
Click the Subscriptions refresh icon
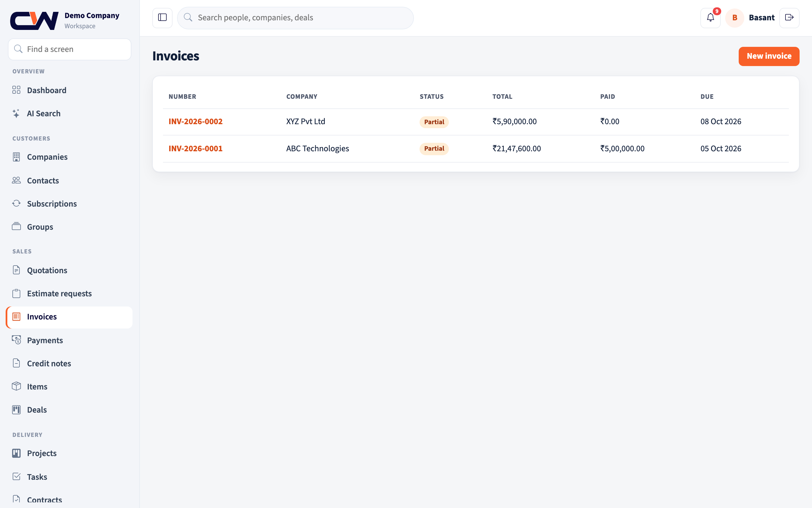(16, 203)
